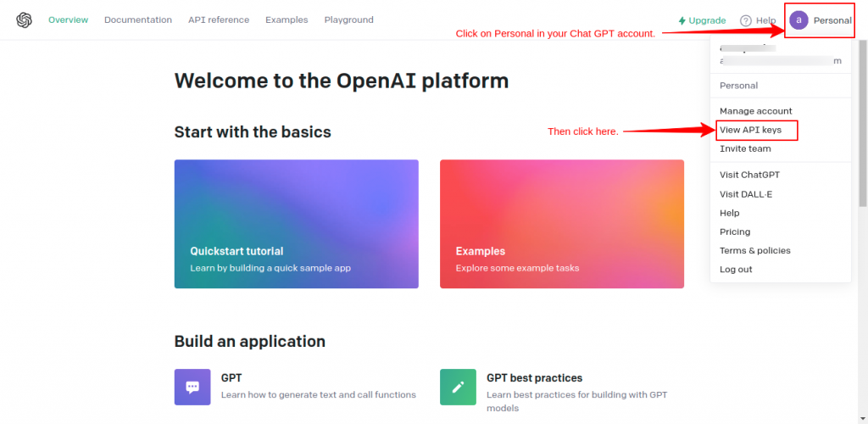This screenshot has height=424, width=868.
Task: Open the Quickstart tutorial card
Action: pyautogui.click(x=296, y=224)
